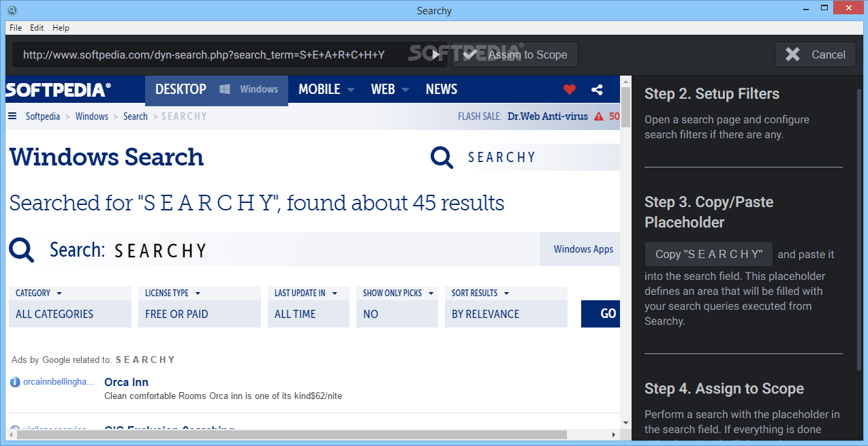Click the go arrow beside the URL
This screenshot has height=446, width=868.
[436, 55]
